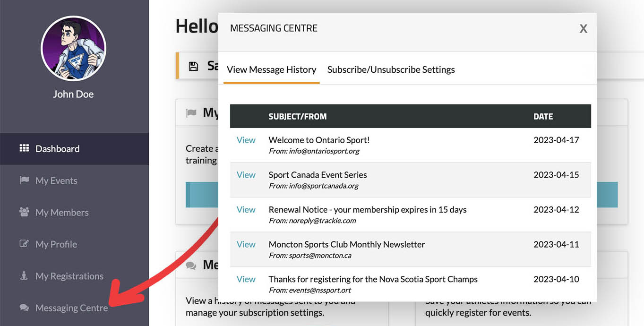This screenshot has height=326, width=644.
Task: View Moncton Sports Club Monthly Newsletter
Action: [x=246, y=244]
